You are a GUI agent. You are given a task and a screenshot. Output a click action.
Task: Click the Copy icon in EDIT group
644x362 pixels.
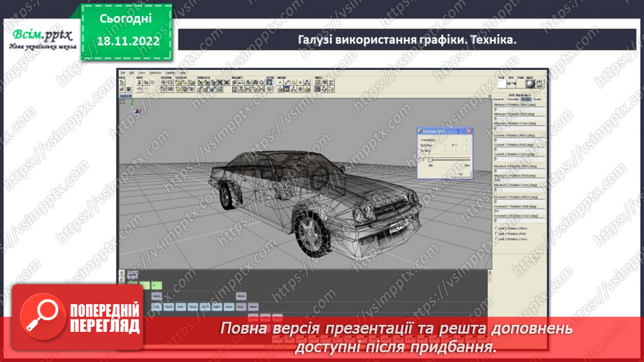[x=146, y=82]
